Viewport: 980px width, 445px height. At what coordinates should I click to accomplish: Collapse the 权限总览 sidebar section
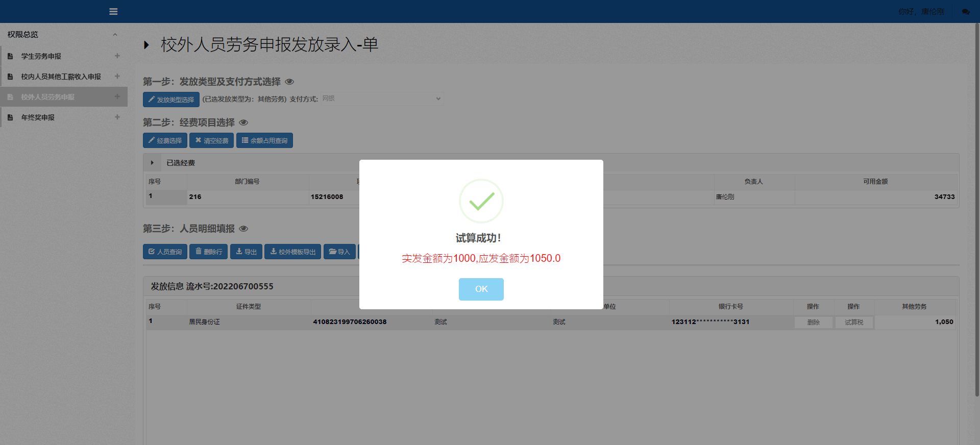tap(115, 35)
